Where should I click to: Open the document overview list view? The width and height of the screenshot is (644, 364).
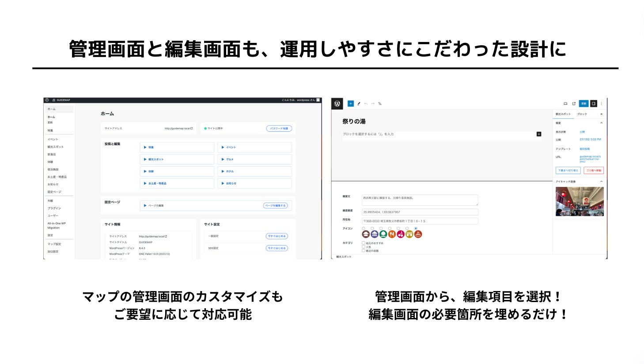[x=380, y=103]
